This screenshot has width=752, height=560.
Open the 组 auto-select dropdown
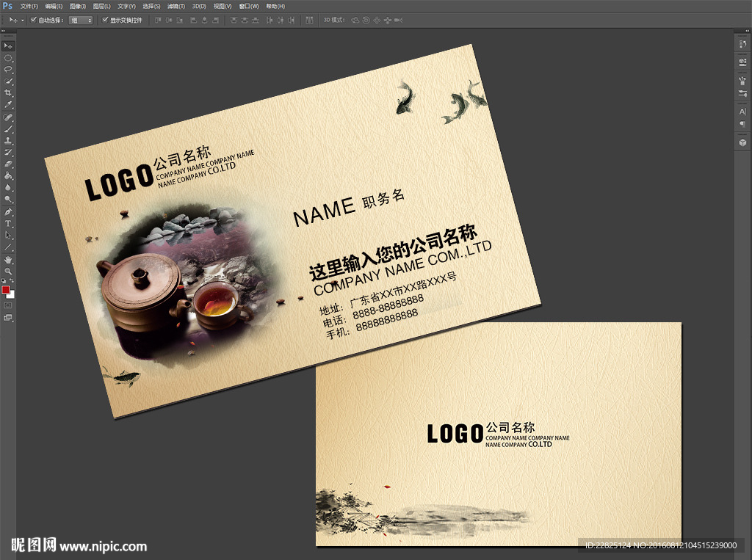pos(81,20)
